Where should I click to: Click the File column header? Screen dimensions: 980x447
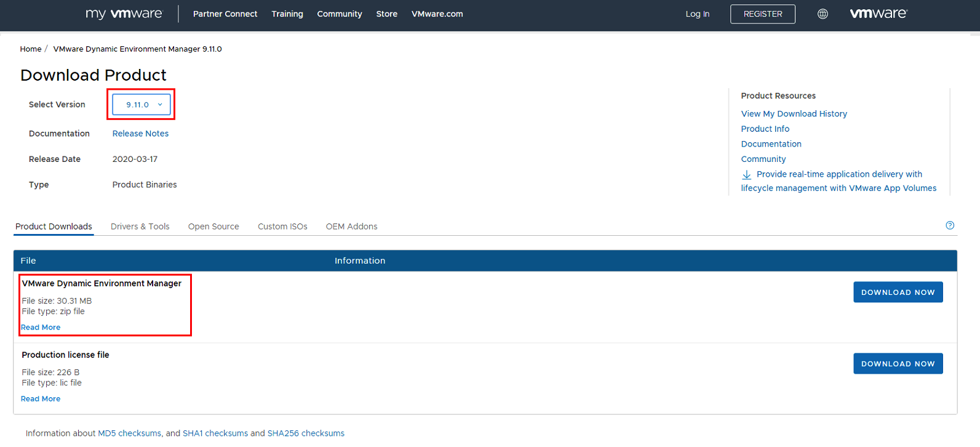28,260
